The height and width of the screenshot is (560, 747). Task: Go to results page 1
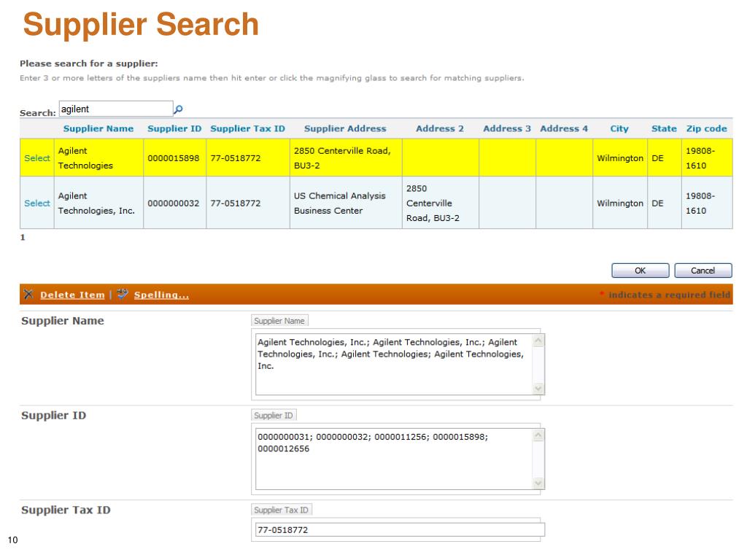tap(23, 237)
